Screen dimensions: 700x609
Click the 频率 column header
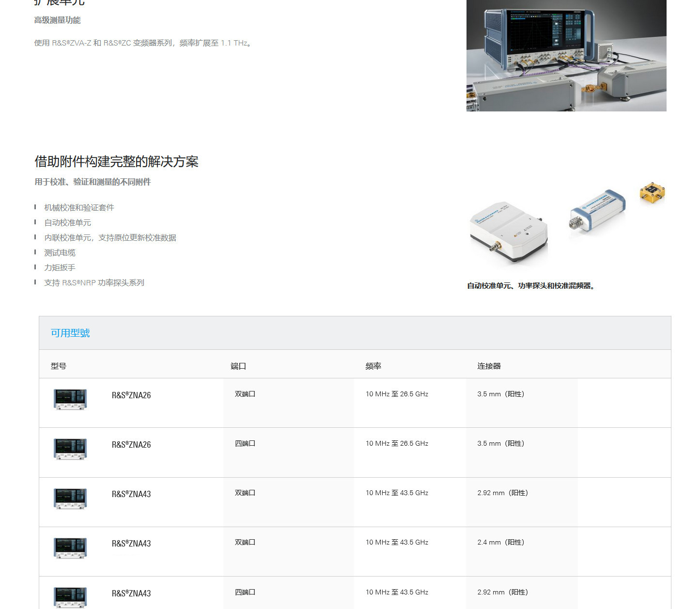(373, 366)
